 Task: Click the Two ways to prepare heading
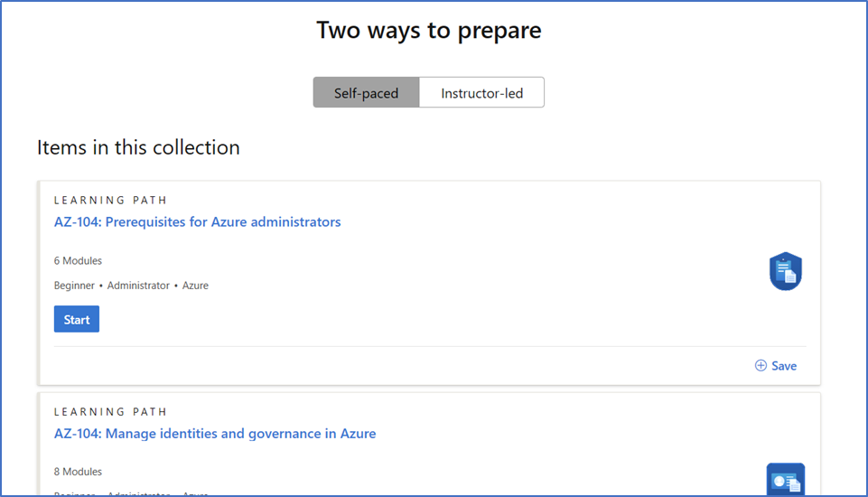428,30
